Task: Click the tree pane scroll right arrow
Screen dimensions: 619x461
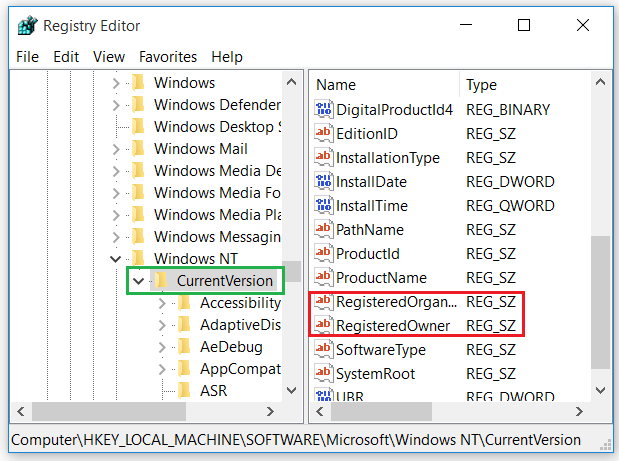Action: click(x=270, y=412)
